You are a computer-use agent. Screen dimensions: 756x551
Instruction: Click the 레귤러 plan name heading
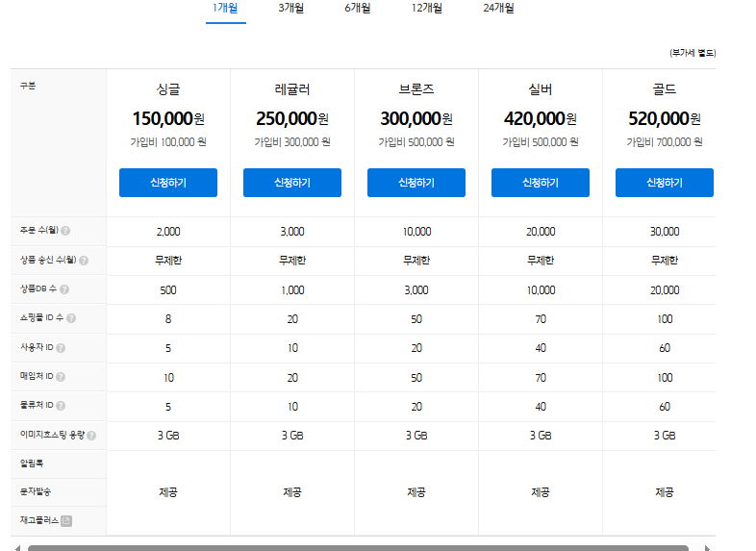click(292, 89)
